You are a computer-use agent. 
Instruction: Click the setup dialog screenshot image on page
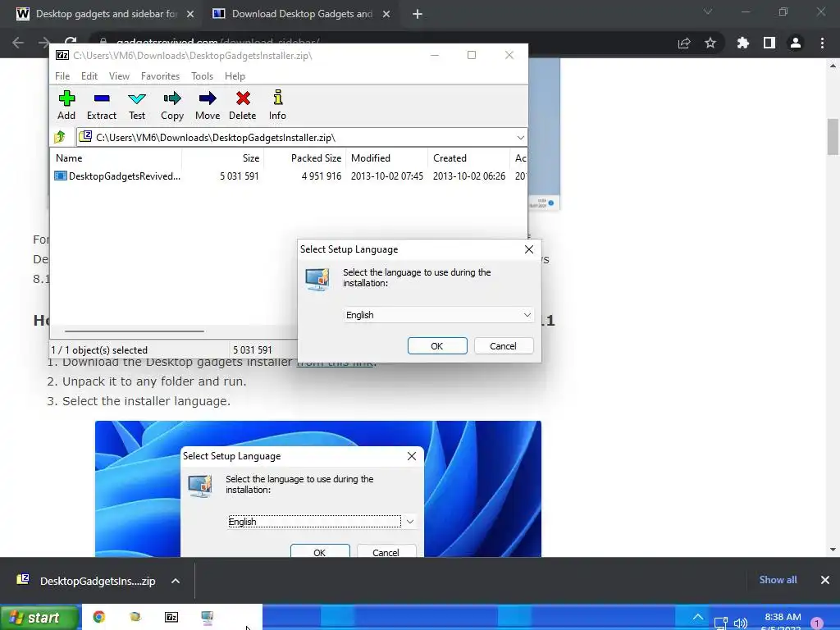point(317,489)
